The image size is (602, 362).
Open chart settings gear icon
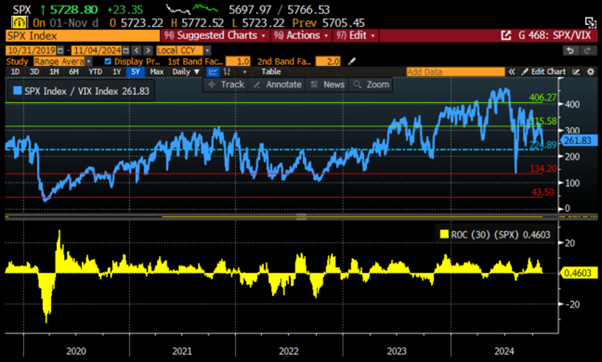590,72
